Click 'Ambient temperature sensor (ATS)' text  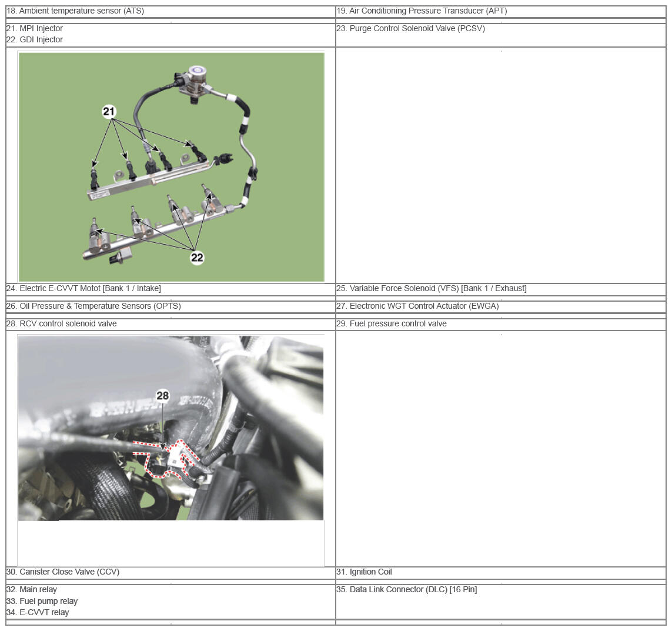[81, 11]
